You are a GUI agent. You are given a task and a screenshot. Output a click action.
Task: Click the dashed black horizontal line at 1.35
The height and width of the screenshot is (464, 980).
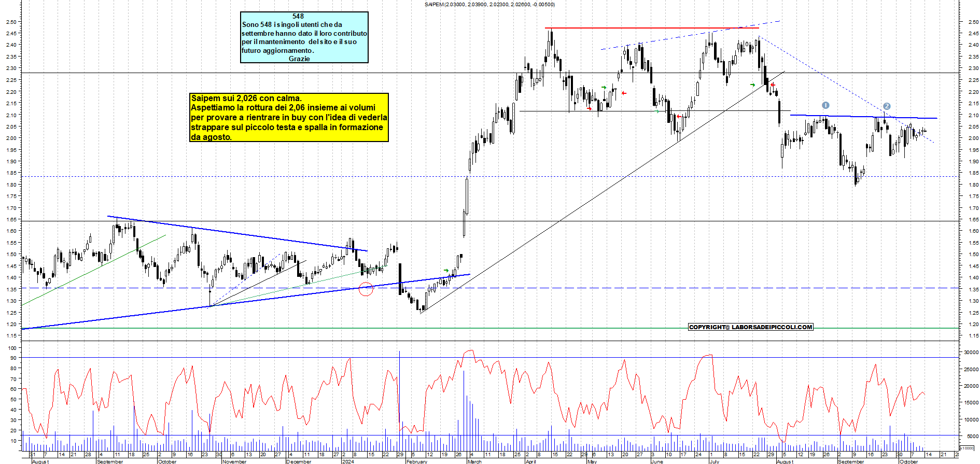pos(490,288)
